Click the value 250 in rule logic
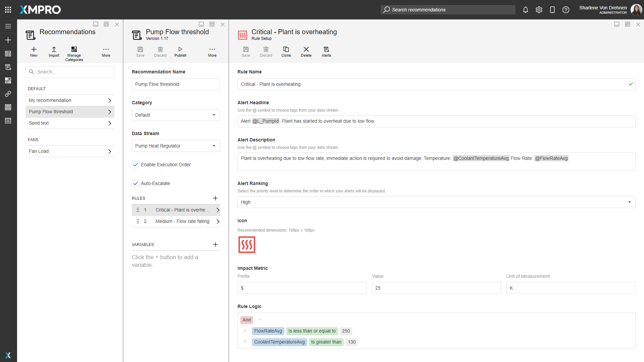The height and width of the screenshot is (362, 644). point(346,331)
